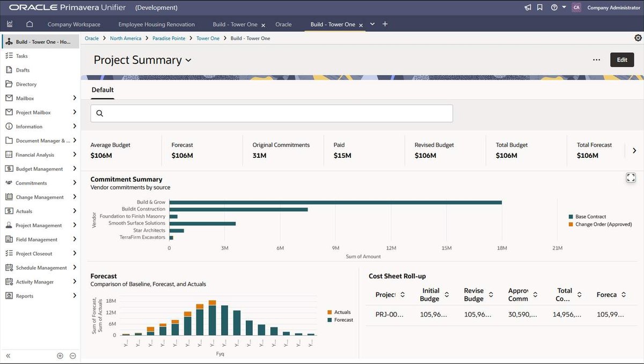Focus the dashboard search field

(272, 113)
